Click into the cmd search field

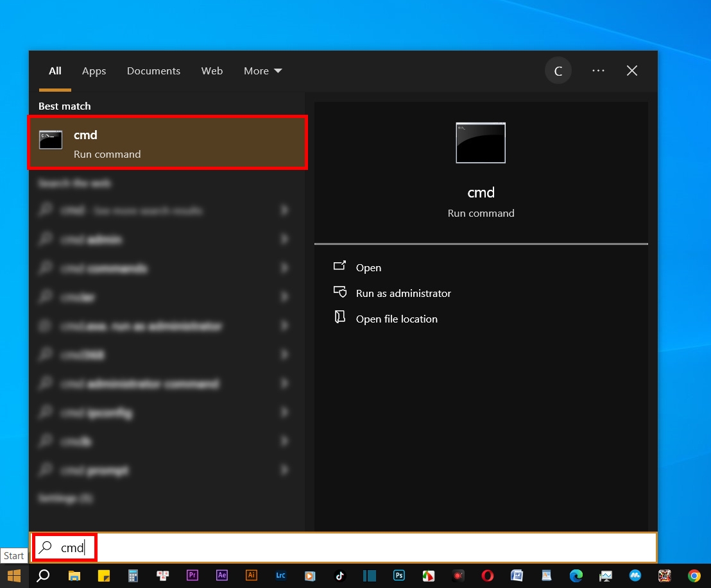344,547
